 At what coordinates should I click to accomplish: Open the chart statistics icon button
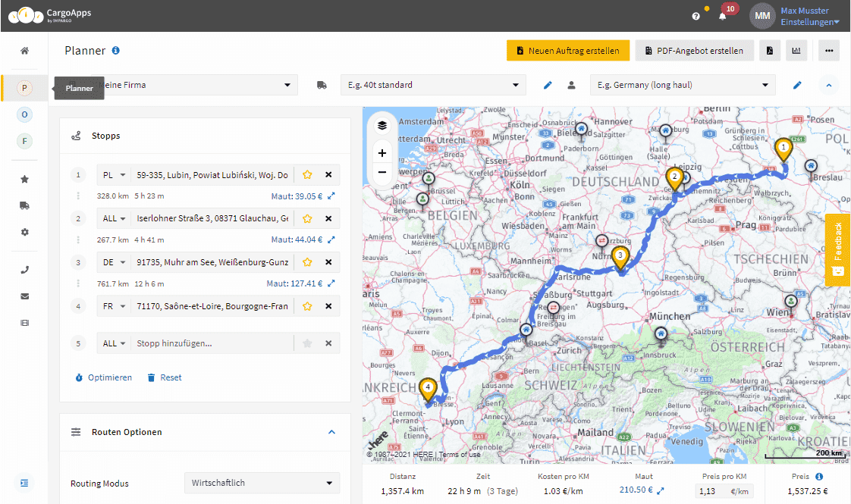(x=796, y=51)
